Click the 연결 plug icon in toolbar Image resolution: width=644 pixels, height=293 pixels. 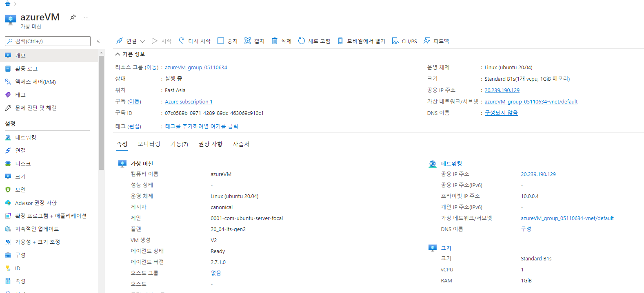[120, 41]
